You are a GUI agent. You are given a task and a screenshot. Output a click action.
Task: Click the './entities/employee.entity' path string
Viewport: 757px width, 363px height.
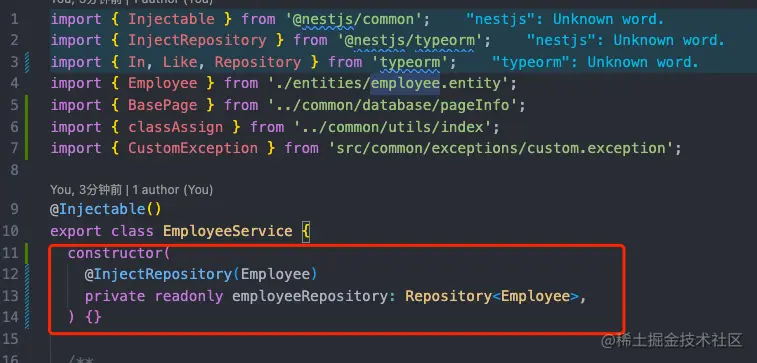tap(388, 84)
